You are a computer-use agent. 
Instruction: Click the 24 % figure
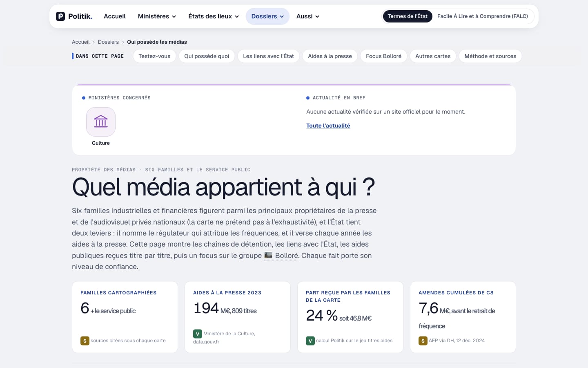click(x=322, y=315)
